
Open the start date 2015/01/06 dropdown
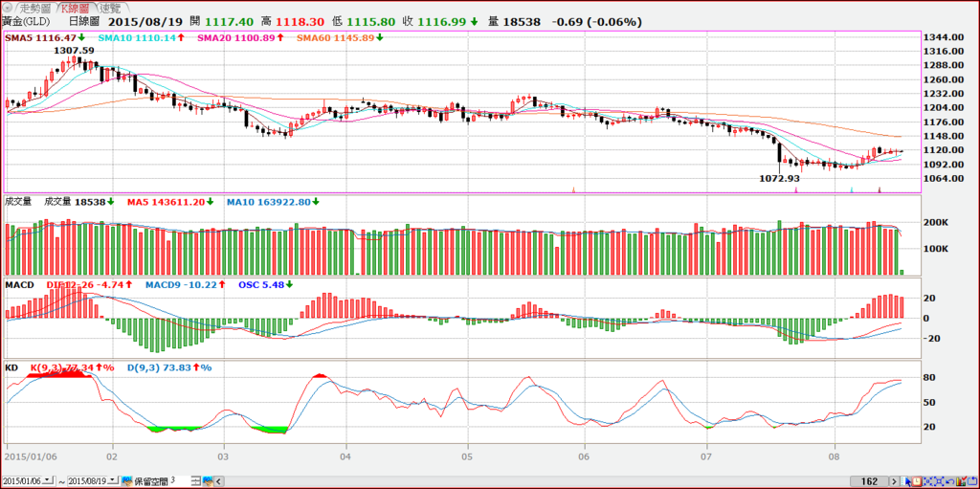click(x=49, y=481)
